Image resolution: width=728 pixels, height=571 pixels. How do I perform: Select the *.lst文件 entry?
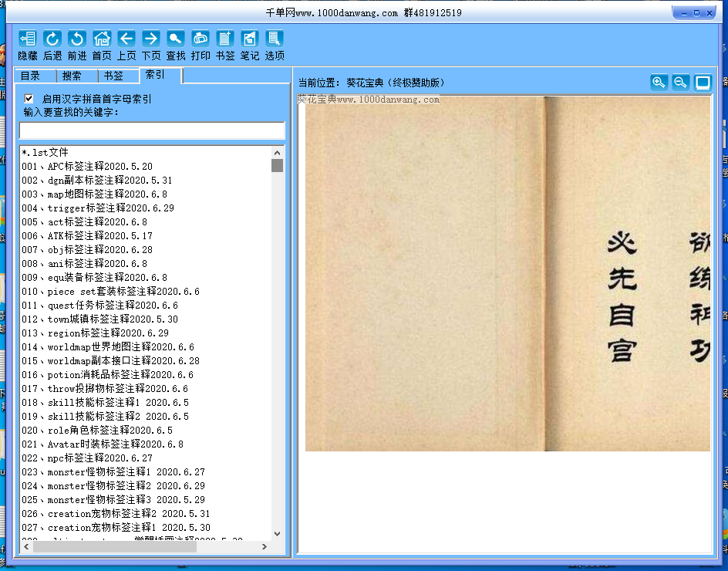click(45, 152)
